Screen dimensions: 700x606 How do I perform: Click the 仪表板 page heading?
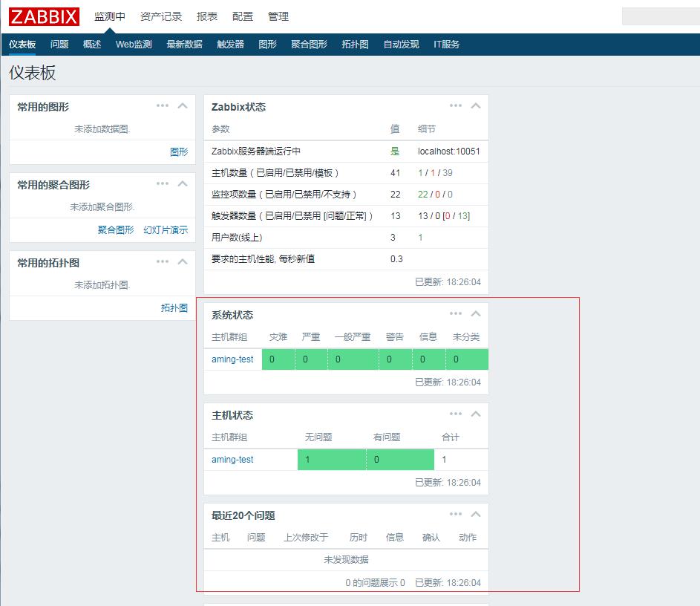pos(32,73)
